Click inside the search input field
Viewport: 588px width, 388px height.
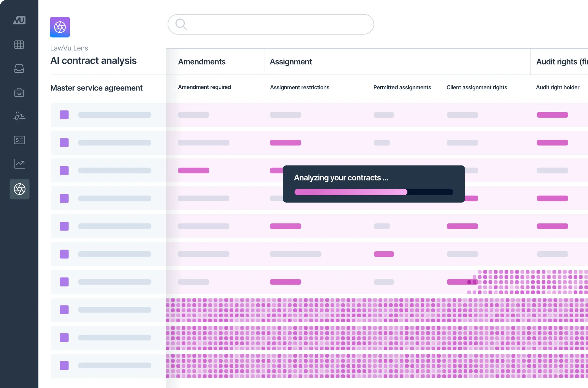coord(278,24)
